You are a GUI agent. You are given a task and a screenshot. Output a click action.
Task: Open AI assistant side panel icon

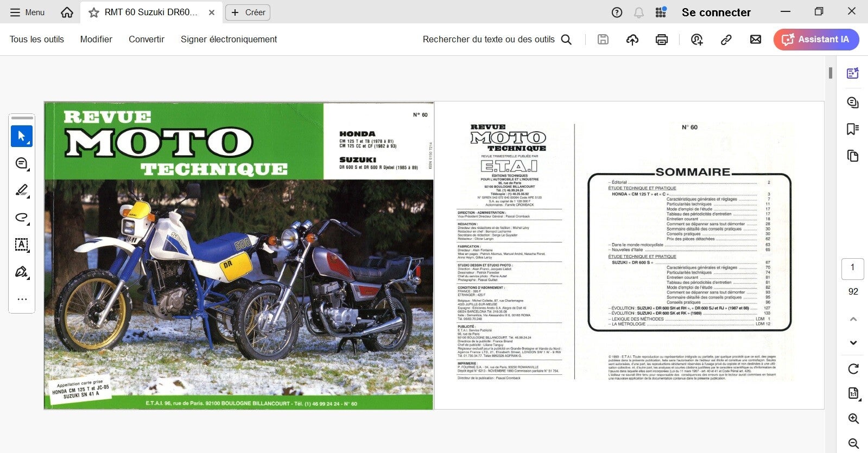click(x=853, y=73)
